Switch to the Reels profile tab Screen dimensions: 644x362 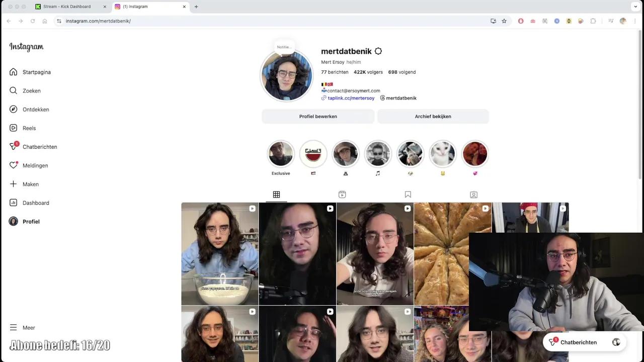[342, 195]
